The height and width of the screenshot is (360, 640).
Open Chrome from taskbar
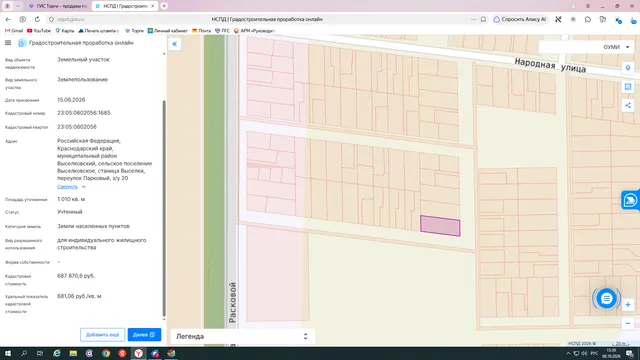click(x=106, y=353)
